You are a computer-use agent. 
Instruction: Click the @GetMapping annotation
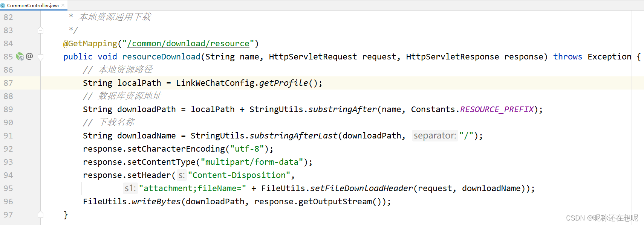click(90, 44)
